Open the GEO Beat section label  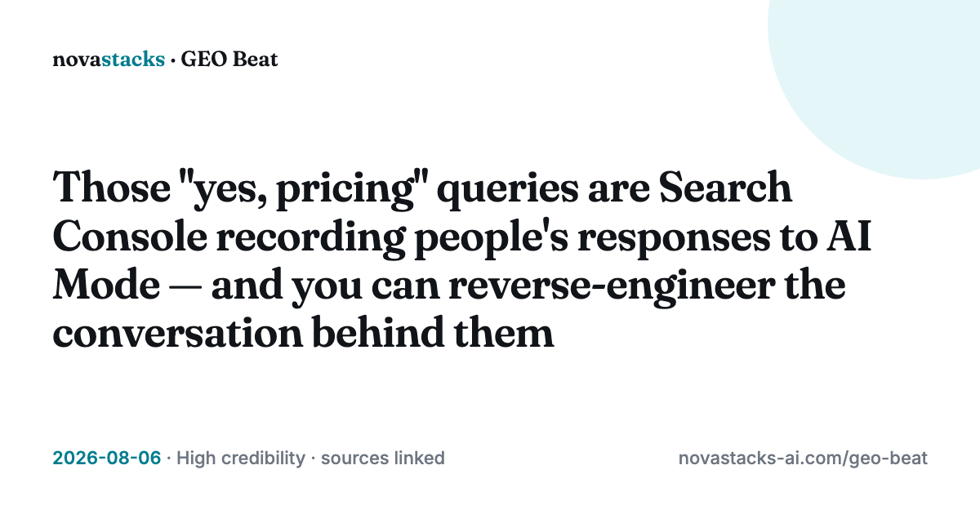click(x=229, y=60)
